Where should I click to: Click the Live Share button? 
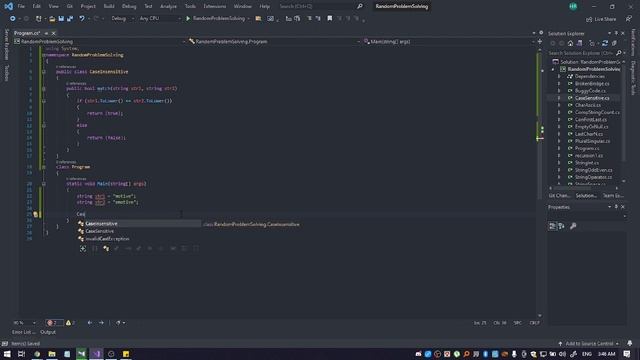pyautogui.click(x=601, y=19)
